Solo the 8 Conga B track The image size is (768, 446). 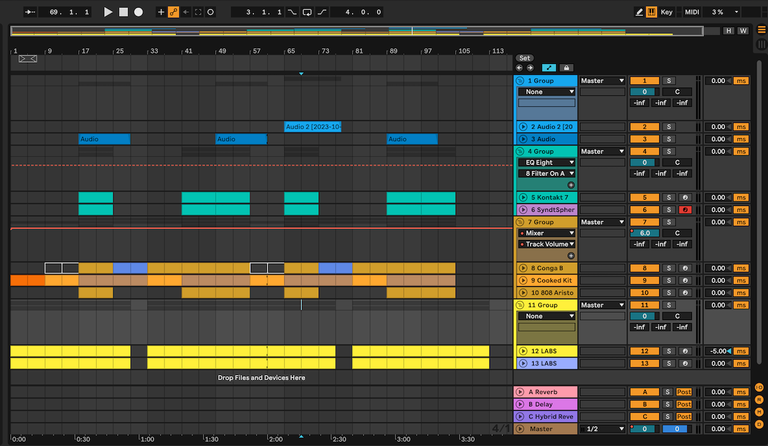pyautogui.click(x=669, y=268)
